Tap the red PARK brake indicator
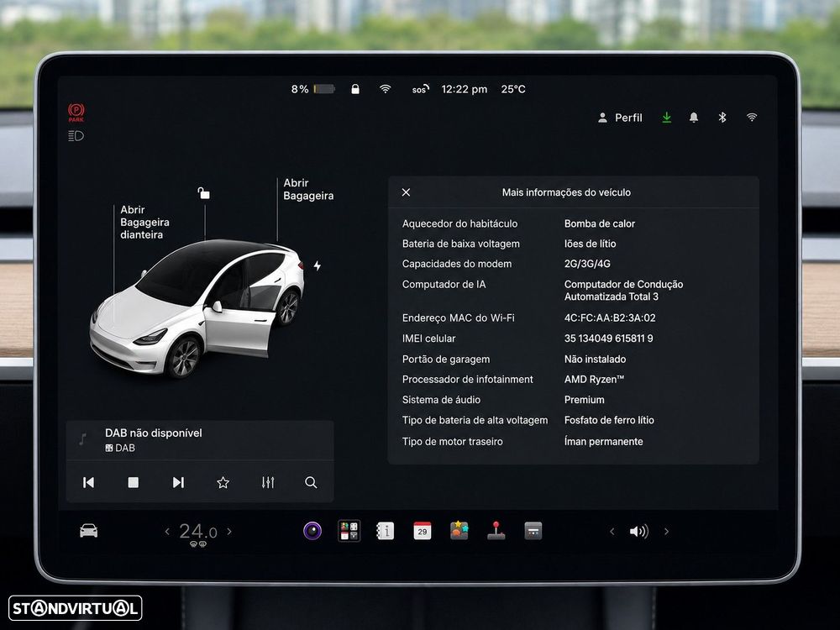The height and width of the screenshot is (630, 840). 76,112
